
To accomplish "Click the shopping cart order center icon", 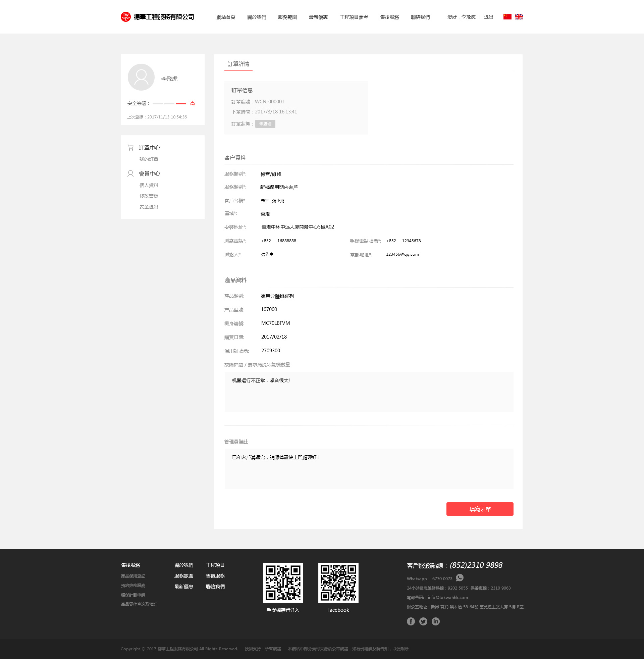I will [x=130, y=148].
